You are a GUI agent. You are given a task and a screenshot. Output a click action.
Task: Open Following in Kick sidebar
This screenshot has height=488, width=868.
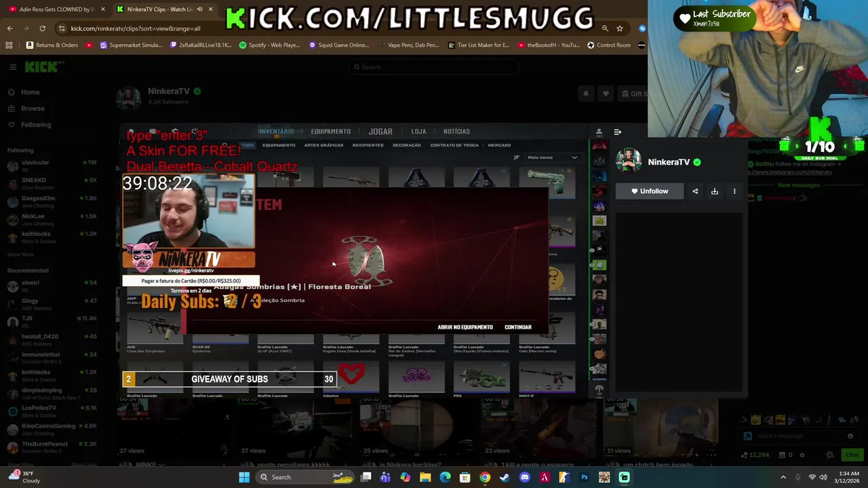29,125
